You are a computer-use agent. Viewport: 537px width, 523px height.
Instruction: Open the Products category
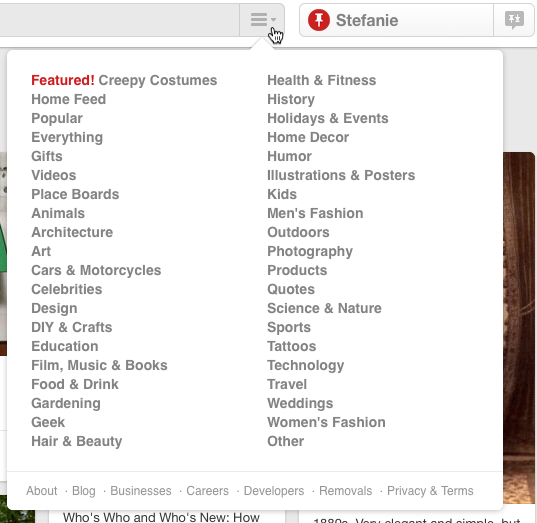coord(297,270)
